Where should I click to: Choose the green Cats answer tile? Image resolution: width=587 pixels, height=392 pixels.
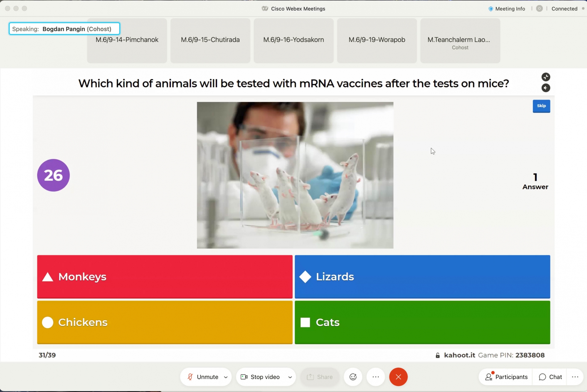pyautogui.click(x=422, y=322)
